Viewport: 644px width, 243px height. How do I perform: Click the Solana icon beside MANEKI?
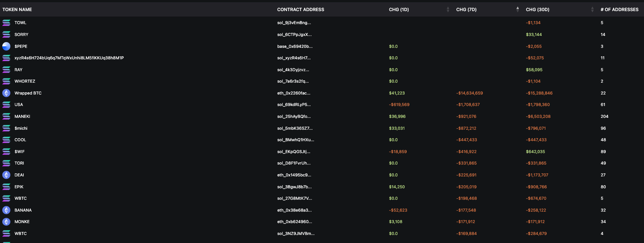click(7, 116)
